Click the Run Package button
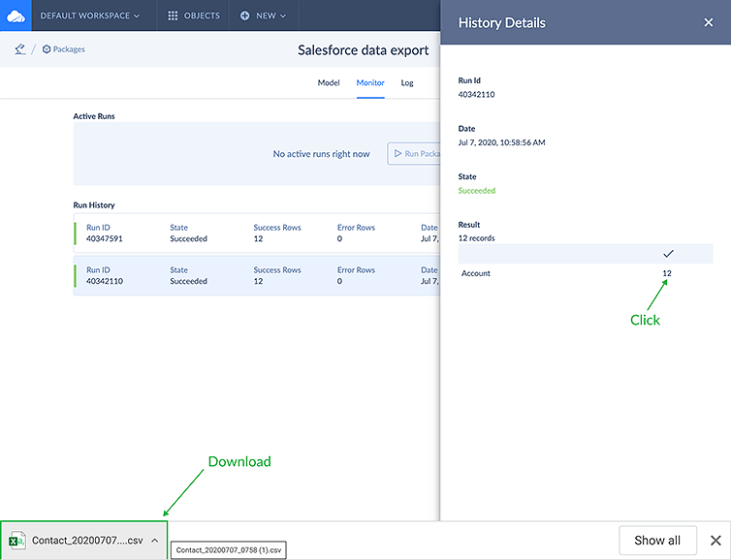This screenshot has width=731, height=560. coord(414,154)
